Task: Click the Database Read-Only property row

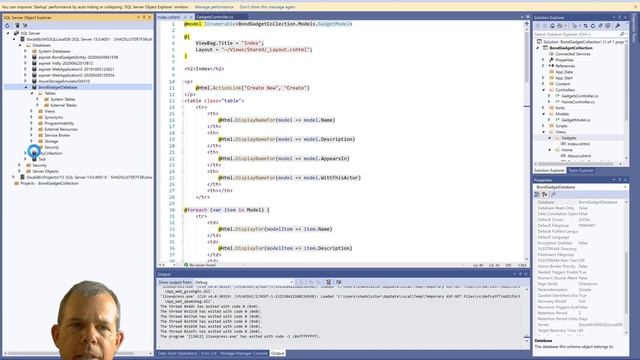Action: click(579, 208)
